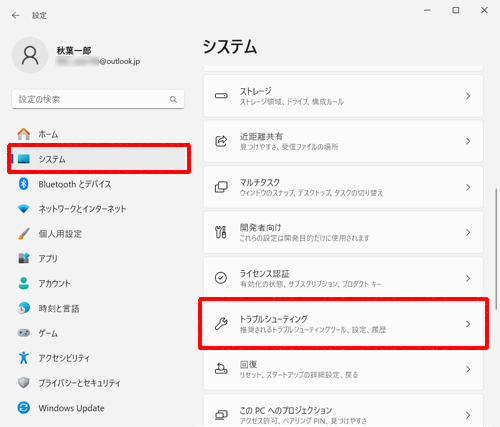The image size is (500, 427).
Task: Expand the マルチタスク row chevron
Action: tap(468, 187)
